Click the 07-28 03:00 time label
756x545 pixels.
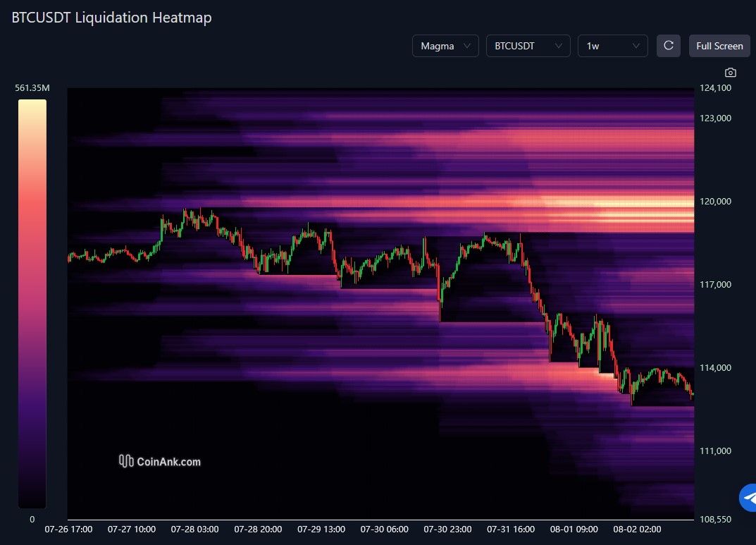click(x=194, y=529)
